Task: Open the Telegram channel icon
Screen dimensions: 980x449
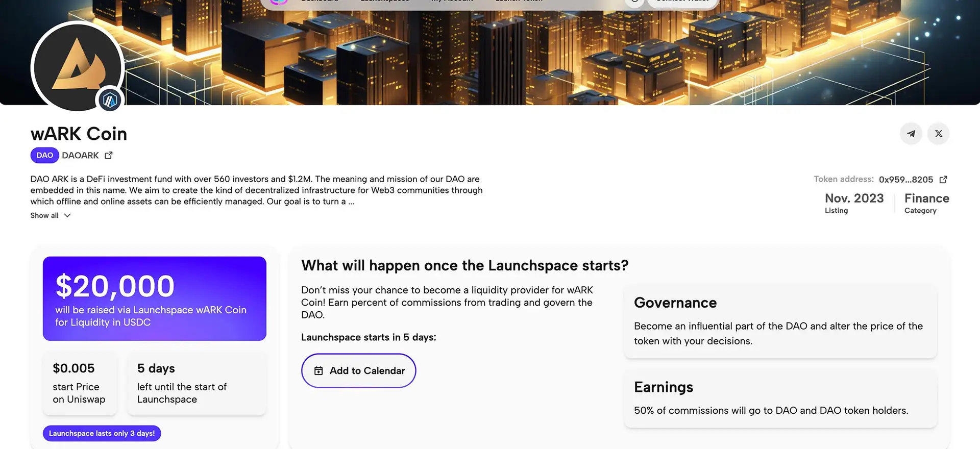Action: click(x=911, y=134)
